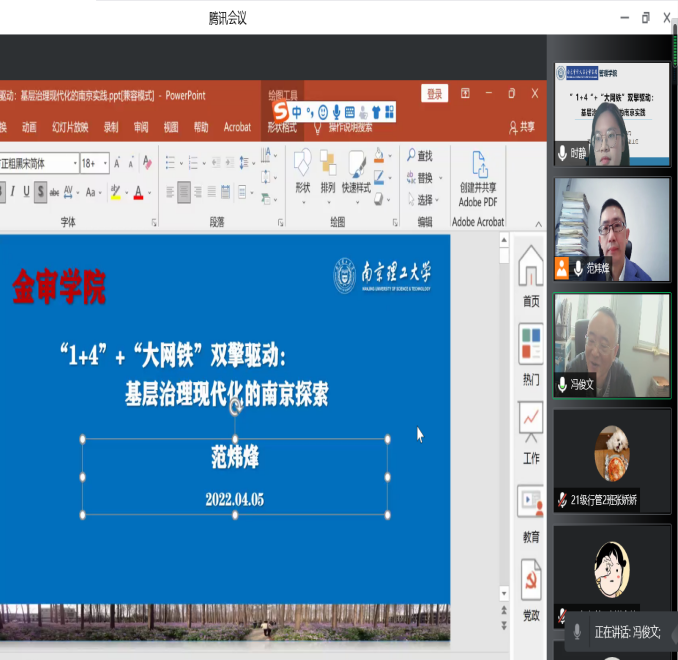Open the 选择 dropdown in editing group
Screen dimensions: 678x660
[x=424, y=200]
